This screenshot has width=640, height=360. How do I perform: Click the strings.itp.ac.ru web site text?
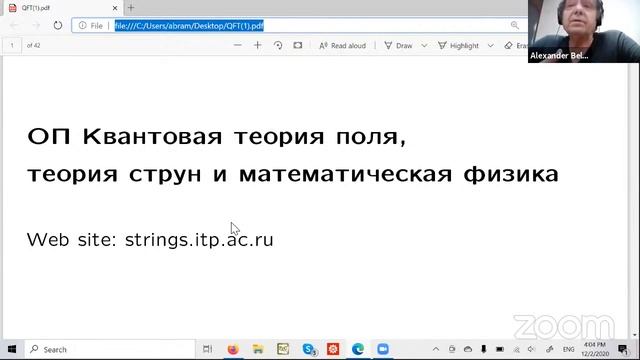(199, 240)
